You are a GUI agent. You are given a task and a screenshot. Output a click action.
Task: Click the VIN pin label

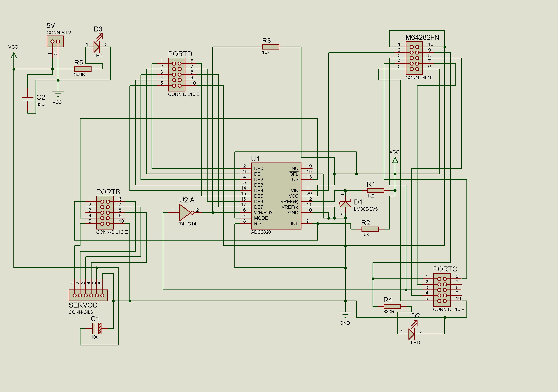point(294,190)
